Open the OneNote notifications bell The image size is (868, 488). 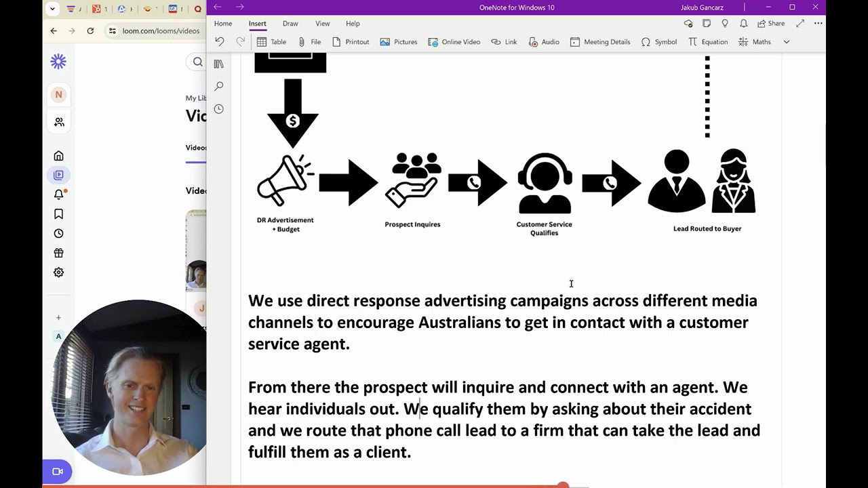pos(743,23)
